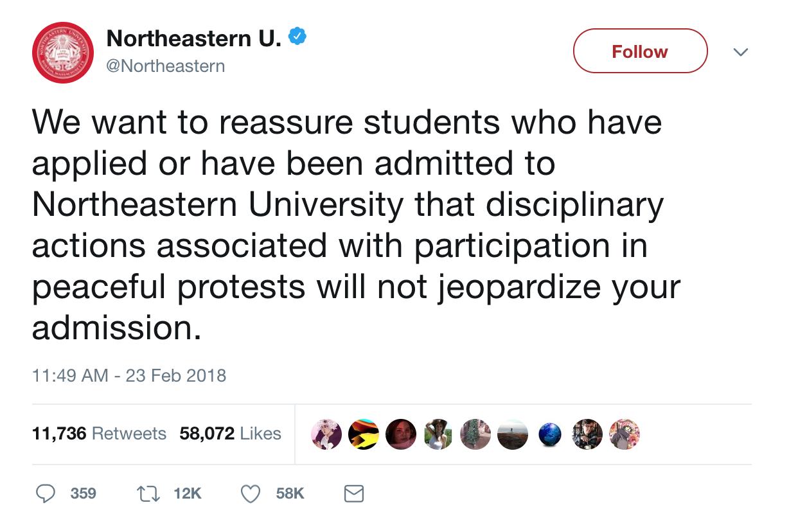Click the blue verified badge

[296, 37]
